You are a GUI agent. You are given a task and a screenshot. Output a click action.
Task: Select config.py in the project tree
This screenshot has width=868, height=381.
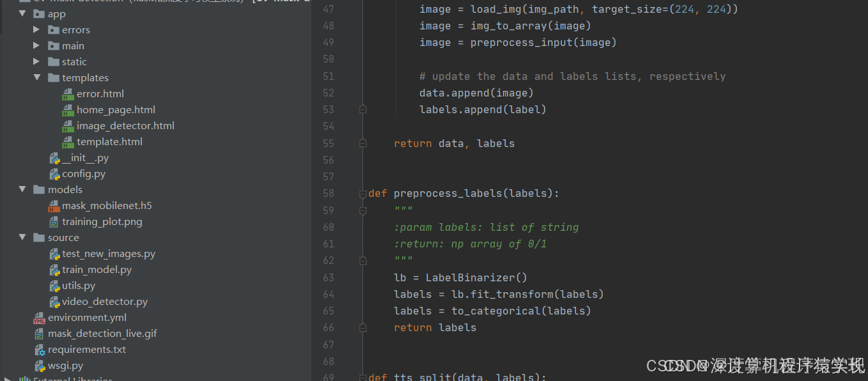pyautogui.click(x=84, y=174)
